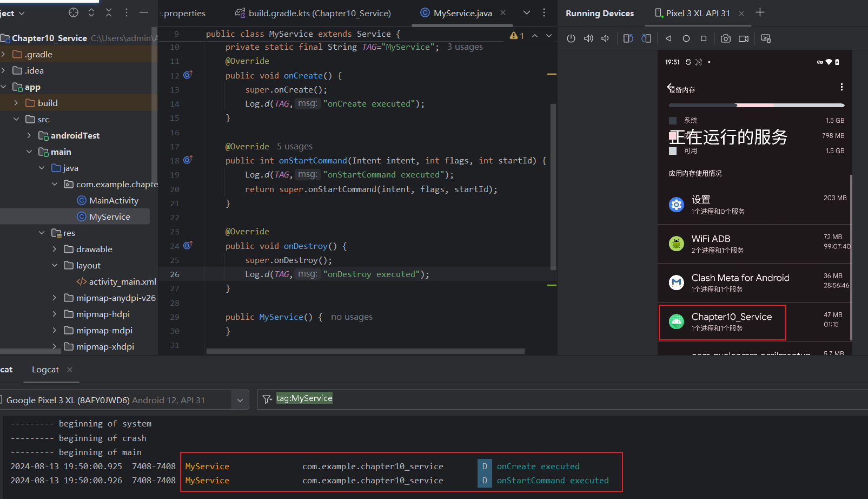Take an emulator screenshot with camera icon
The image size is (868, 499).
(x=726, y=38)
